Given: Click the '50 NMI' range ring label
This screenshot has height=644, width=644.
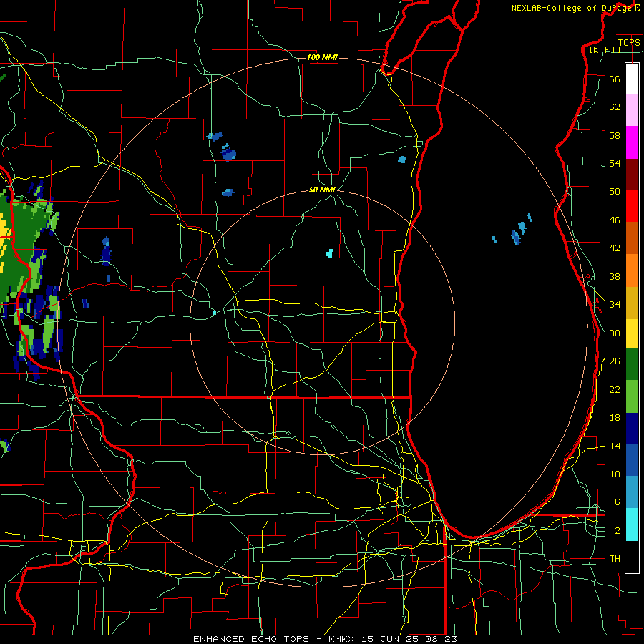Looking at the screenshot, I should coord(322,190).
